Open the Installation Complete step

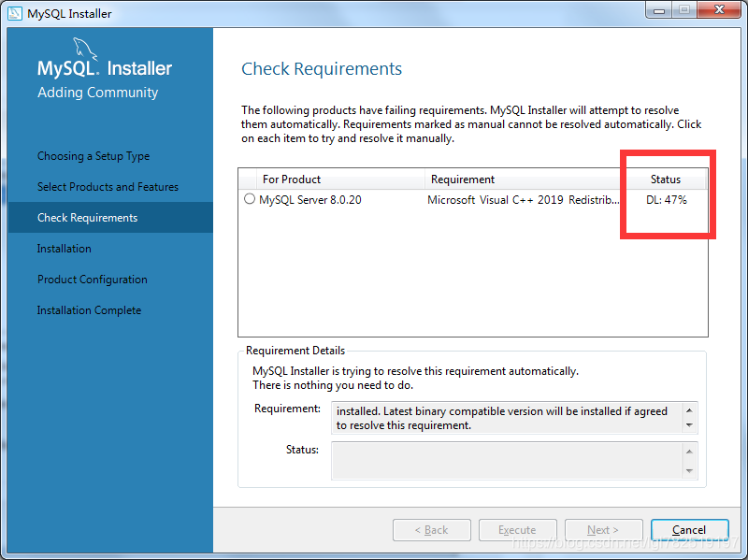coord(89,310)
